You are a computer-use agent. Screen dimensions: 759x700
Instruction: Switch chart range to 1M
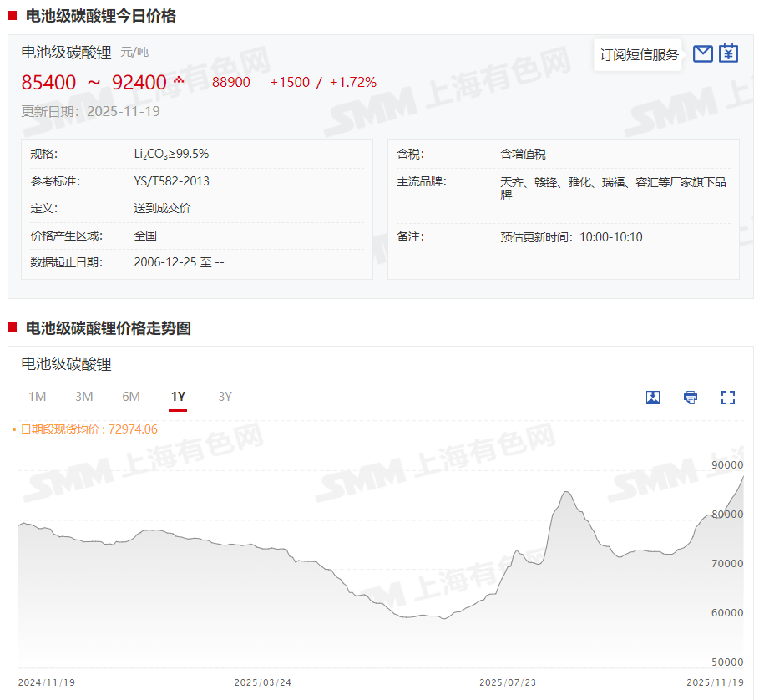[37, 397]
